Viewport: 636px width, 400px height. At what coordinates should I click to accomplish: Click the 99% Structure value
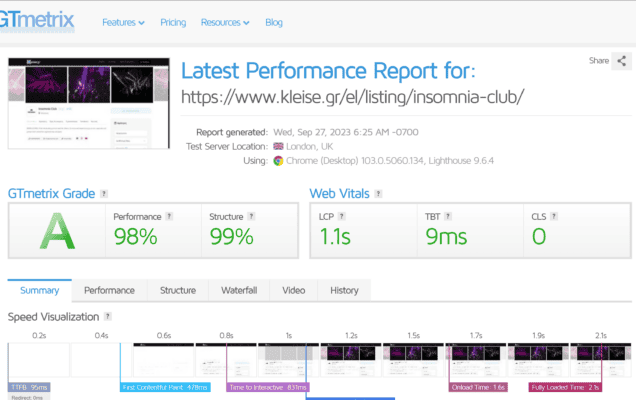(232, 237)
